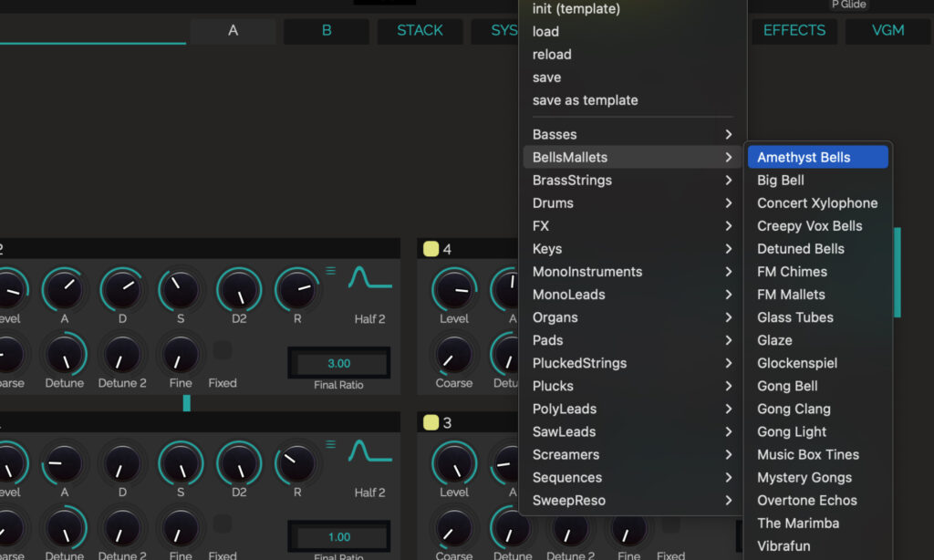Open envelope menu icon beside R knob in ratio 1.00 operator
The height and width of the screenshot is (560, 934).
pos(330,444)
